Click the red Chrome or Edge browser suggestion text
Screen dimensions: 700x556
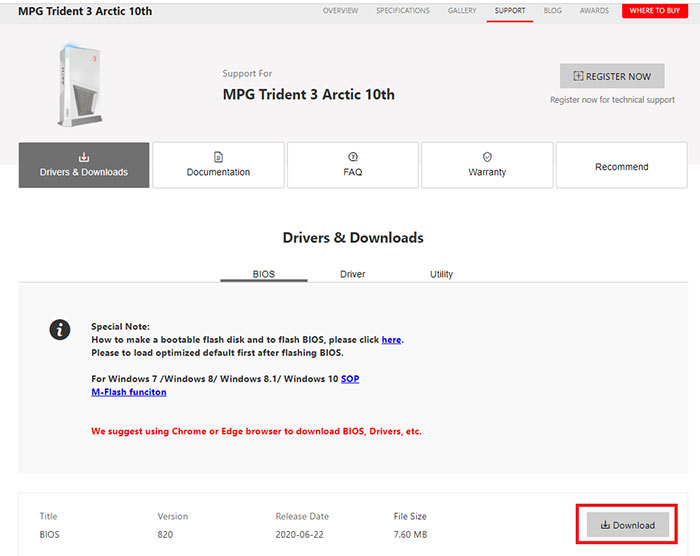pyautogui.click(x=256, y=431)
